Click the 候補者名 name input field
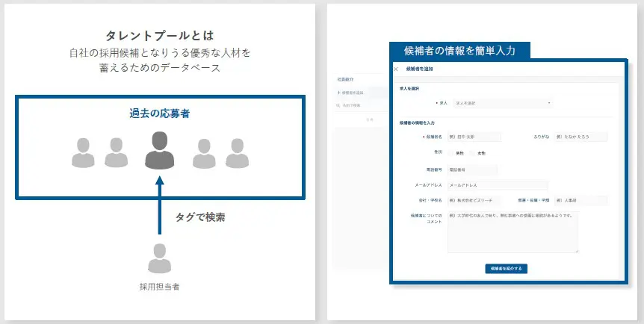Viewport: 644px width, 324px height. tap(473, 137)
